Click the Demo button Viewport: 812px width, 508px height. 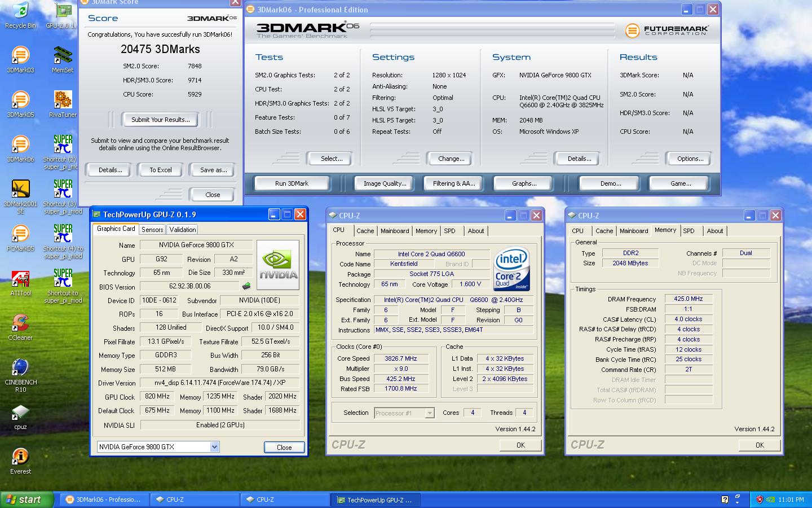[x=611, y=183]
